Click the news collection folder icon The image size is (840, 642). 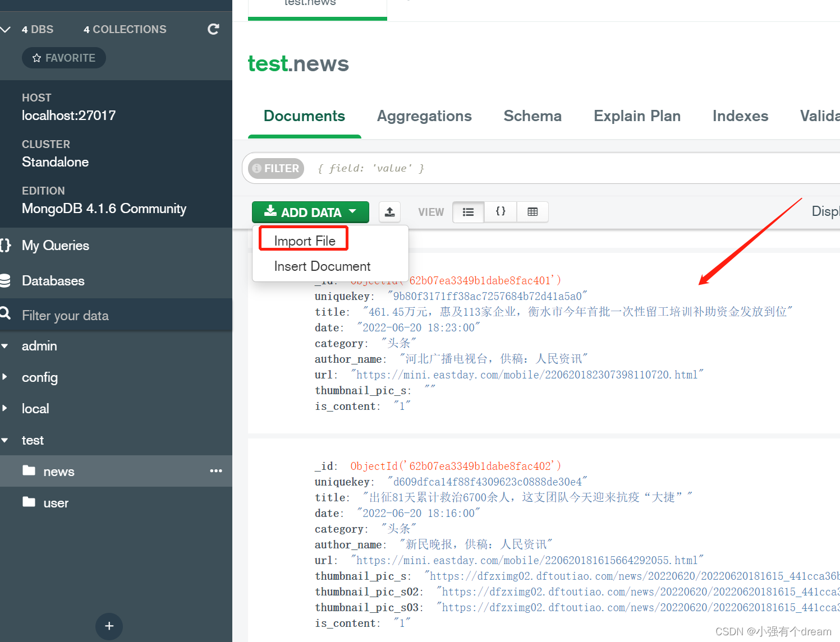coord(29,470)
